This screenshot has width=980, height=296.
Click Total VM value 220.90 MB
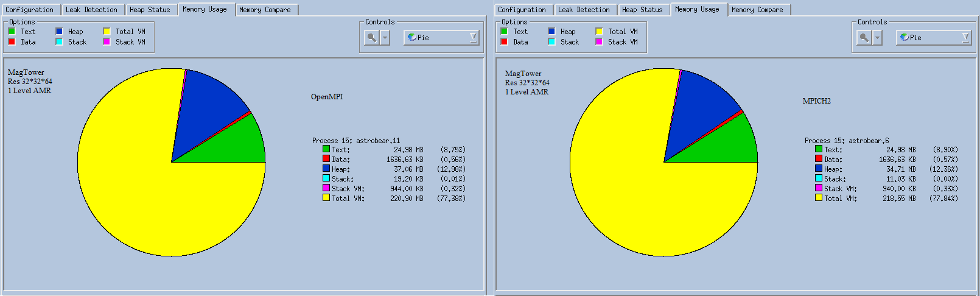coord(407,199)
